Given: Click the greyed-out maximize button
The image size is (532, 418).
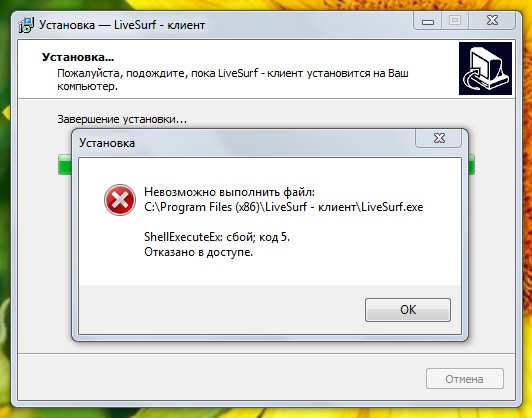Looking at the screenshot, I should pos(455,21).
